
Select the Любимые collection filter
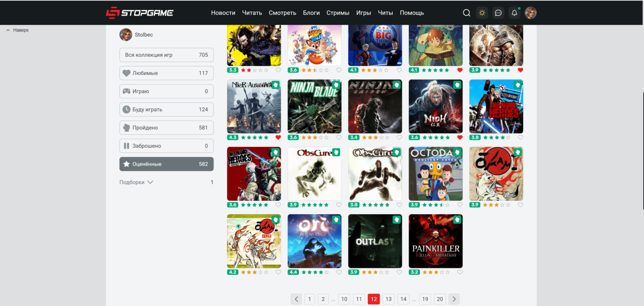click(166, 73)
